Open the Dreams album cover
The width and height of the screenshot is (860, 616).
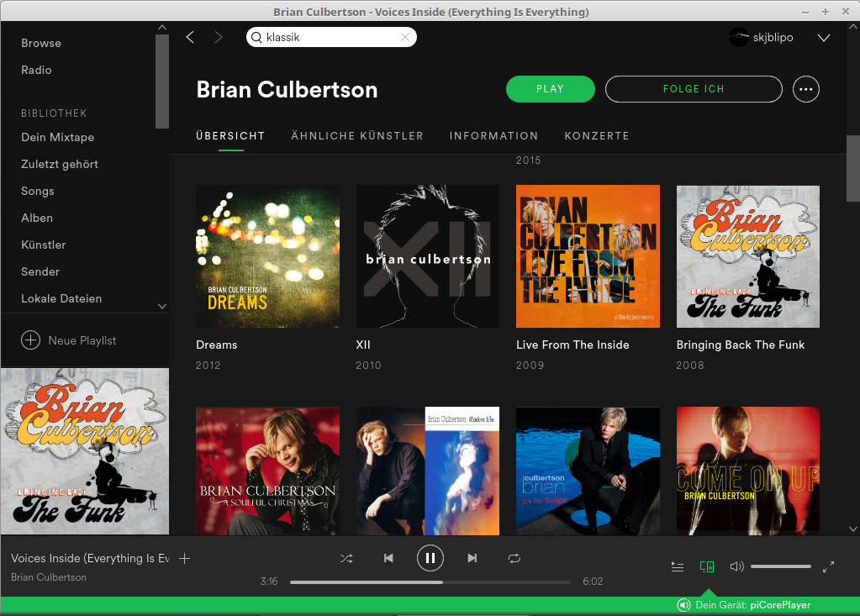[267, 256]
